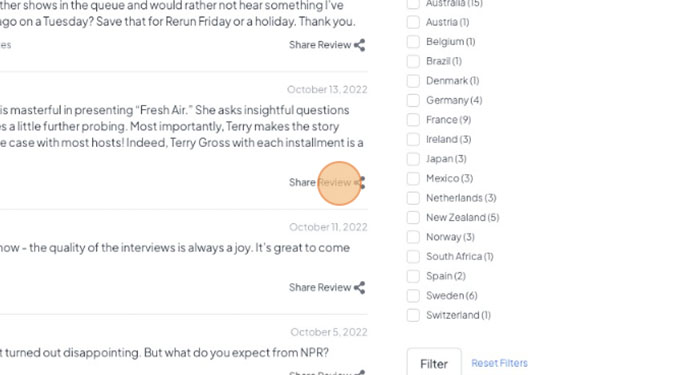Enable the Netherlands (3) filter
The image size is (680, 375).
tap(413, 198)
